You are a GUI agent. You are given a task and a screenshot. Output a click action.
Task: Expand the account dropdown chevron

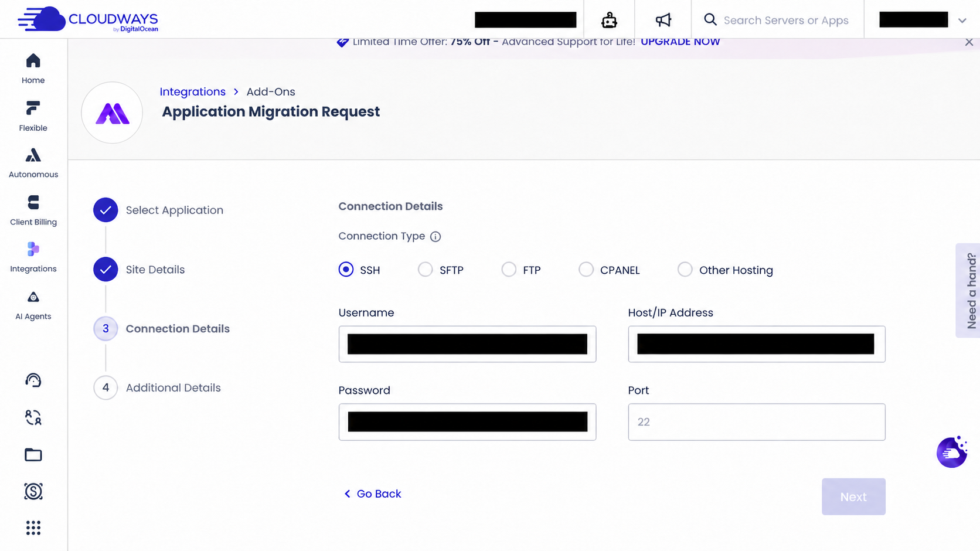tap(962, 21)
